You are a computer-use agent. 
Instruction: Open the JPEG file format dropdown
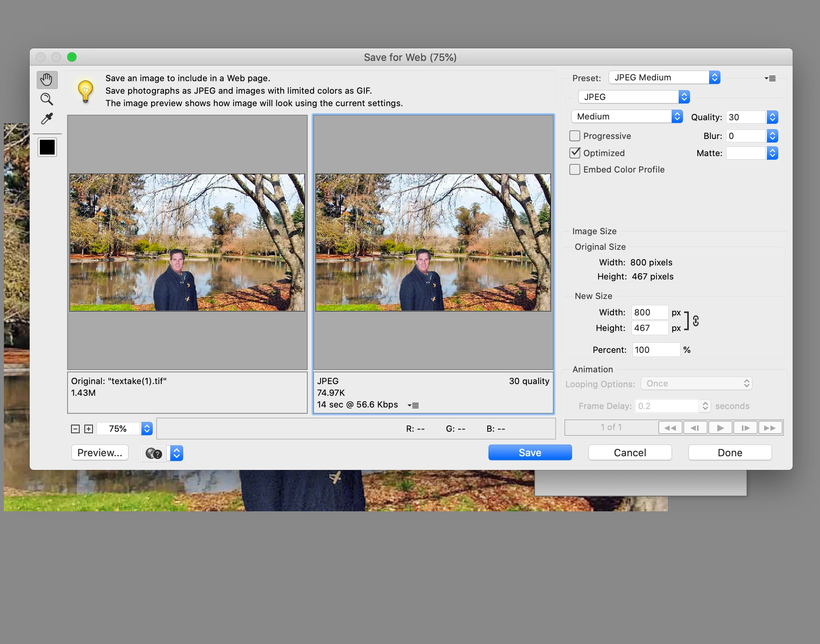coord(634,97)
